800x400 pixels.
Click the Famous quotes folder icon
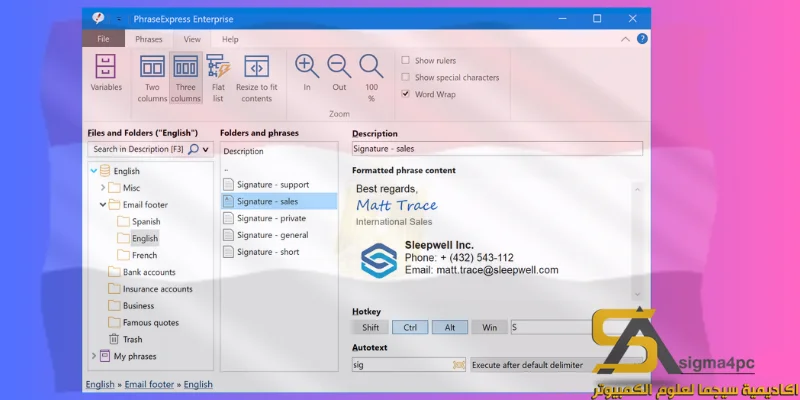click(114, 322)
